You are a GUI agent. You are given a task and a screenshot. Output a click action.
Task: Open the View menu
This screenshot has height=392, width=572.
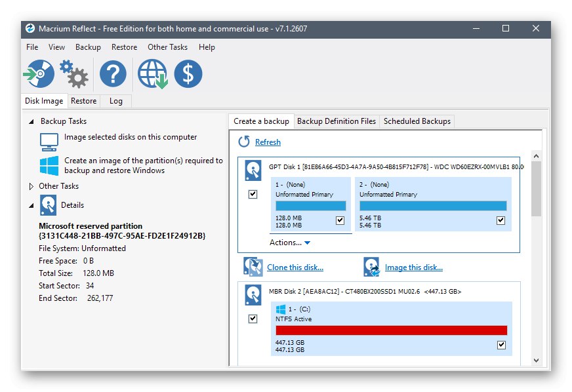click(56, 47)
